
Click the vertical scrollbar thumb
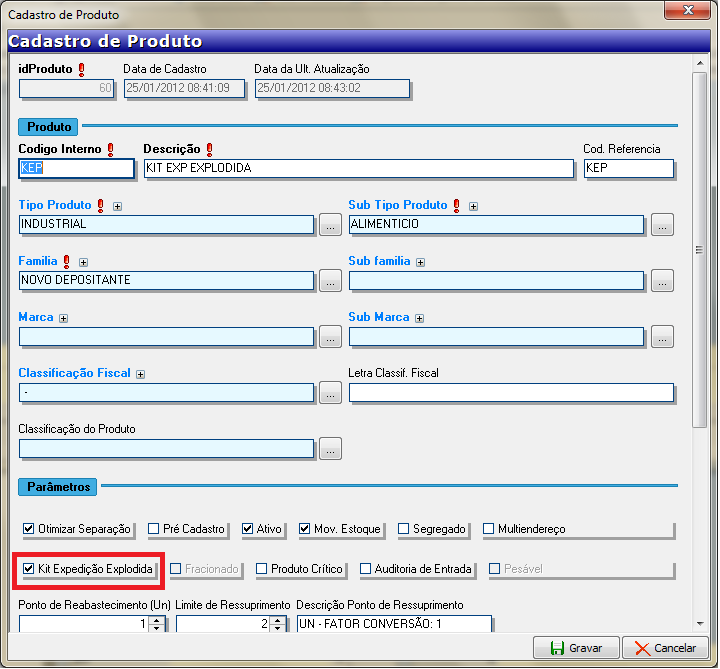click(x=700, y=250)
